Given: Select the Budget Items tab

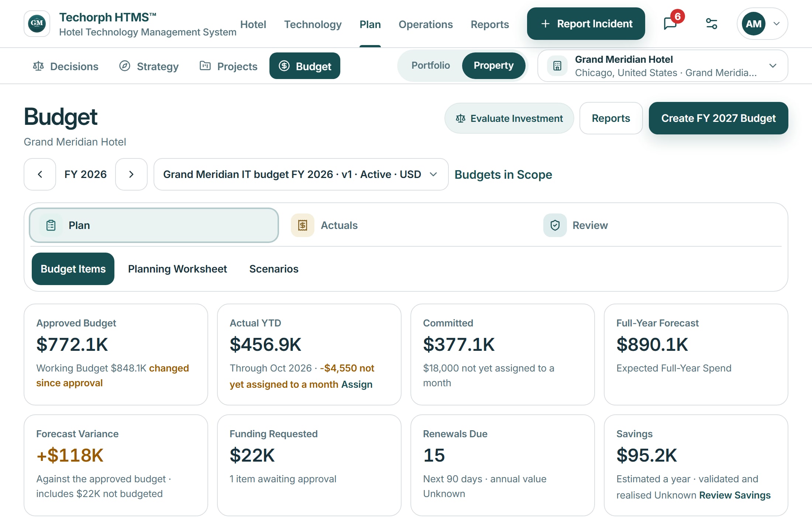Looking at the screenshot, I should click(73, 269).
